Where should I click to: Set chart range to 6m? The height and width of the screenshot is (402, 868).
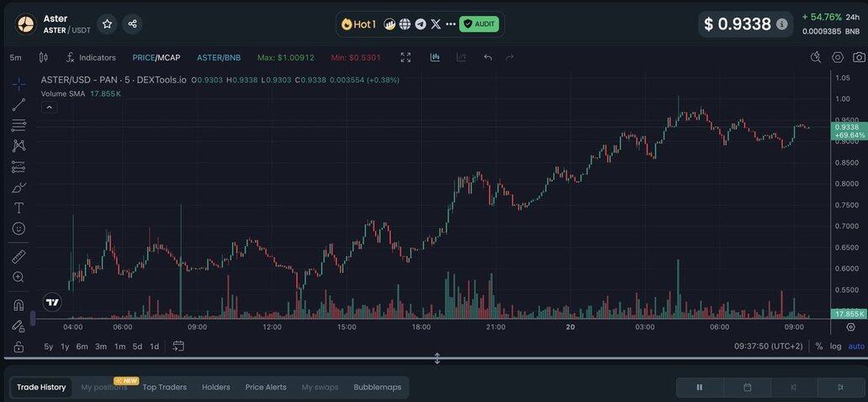click(x=82, y=346)
